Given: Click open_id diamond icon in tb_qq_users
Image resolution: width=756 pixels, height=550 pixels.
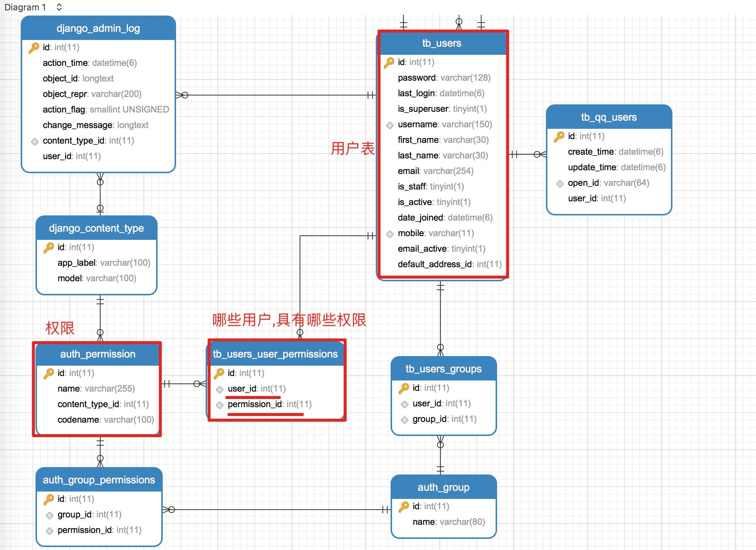Looking at the screenshot, I should 560,184.
